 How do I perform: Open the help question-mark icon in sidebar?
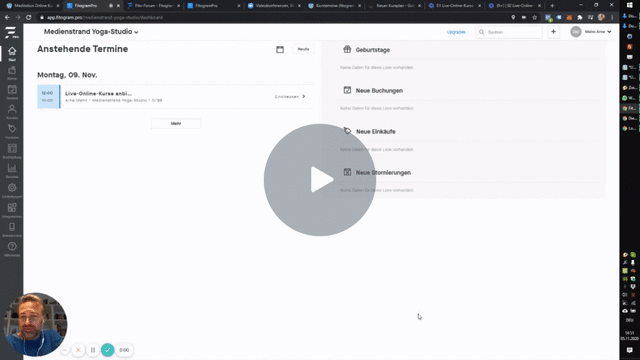point(12,249)
